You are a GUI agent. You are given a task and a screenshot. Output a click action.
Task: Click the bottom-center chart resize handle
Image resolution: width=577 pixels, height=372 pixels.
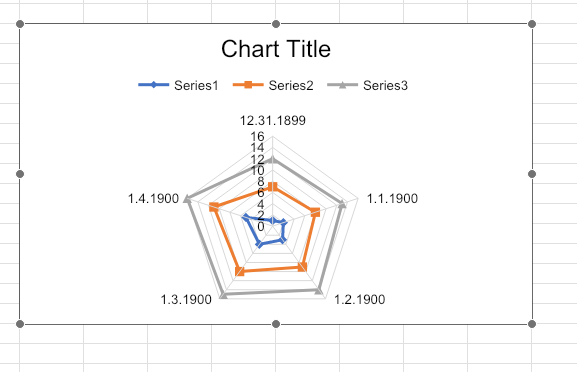point(276,324)
